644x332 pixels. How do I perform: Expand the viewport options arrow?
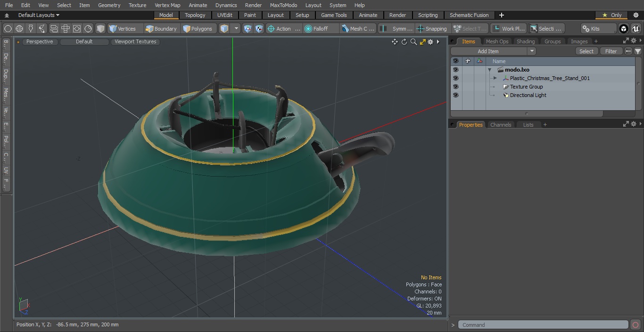438,42
